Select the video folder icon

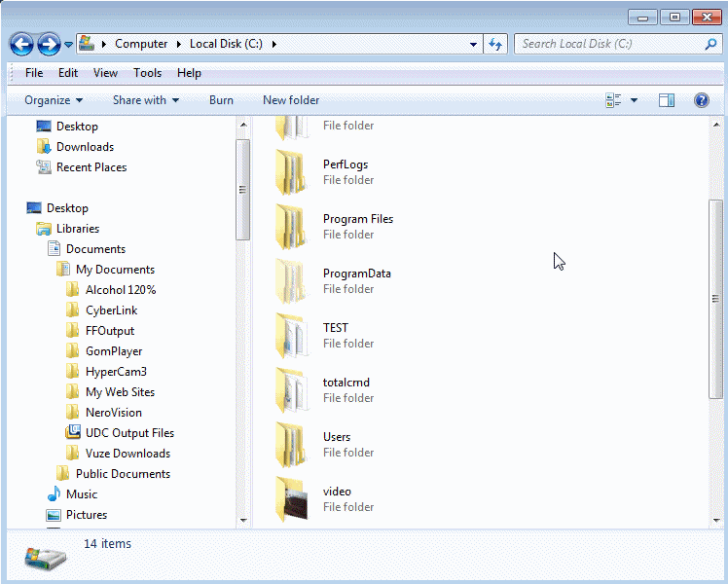tap(292, 499)
